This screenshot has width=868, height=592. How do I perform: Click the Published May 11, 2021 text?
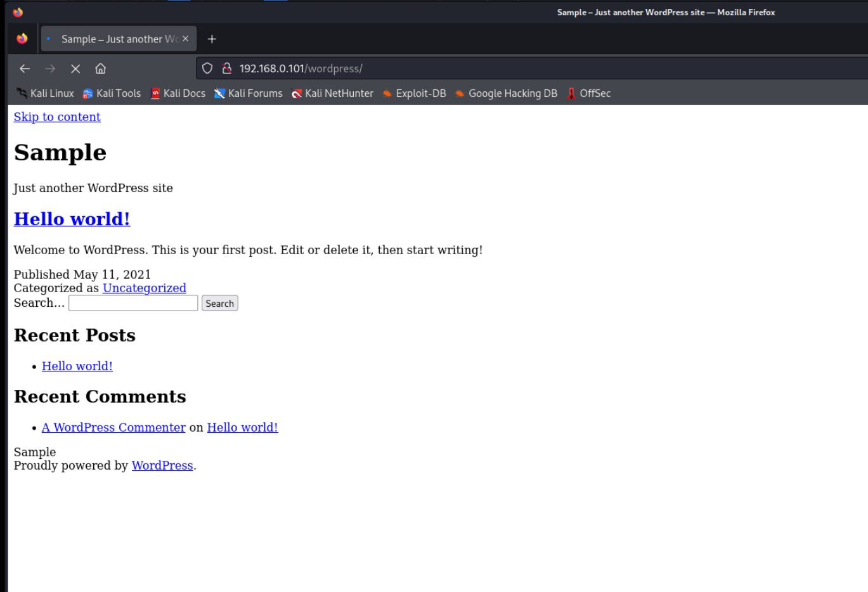pyautogui.click(x=82, y=274)
